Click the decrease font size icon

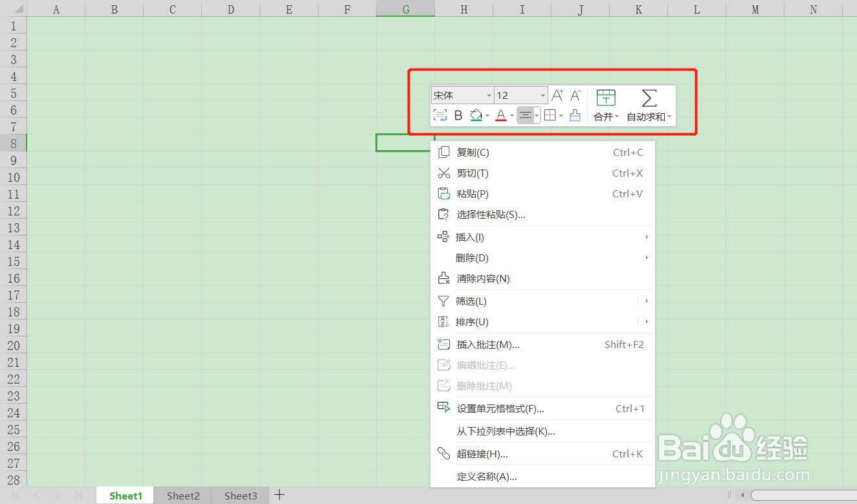click(574, 95)
